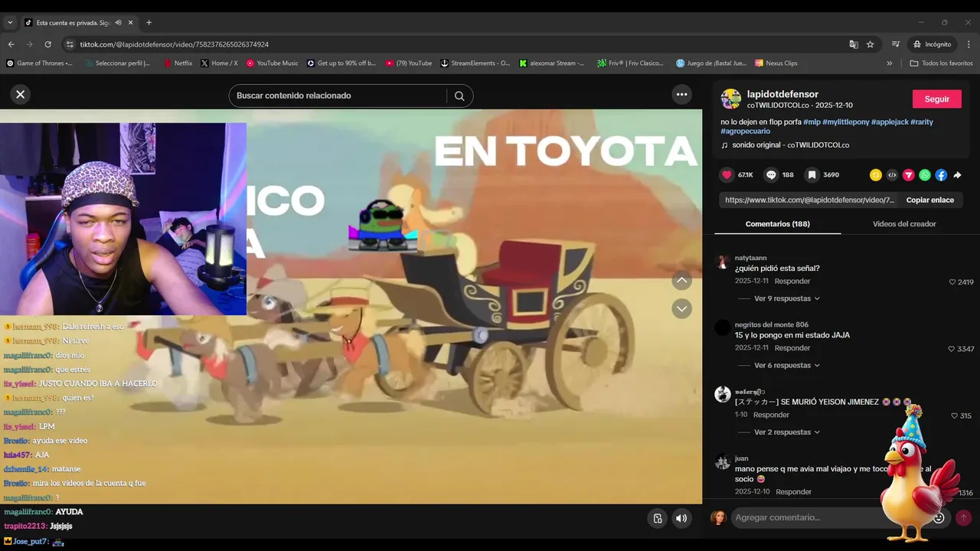
Task: Open sonido original music link
Action: [x=790, y=145]
